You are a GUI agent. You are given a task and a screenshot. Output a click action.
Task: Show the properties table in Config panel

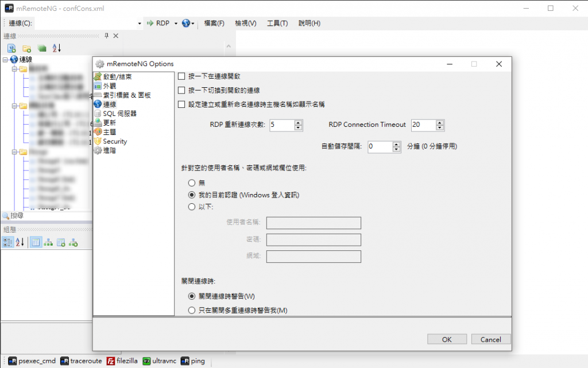(36, 242)
